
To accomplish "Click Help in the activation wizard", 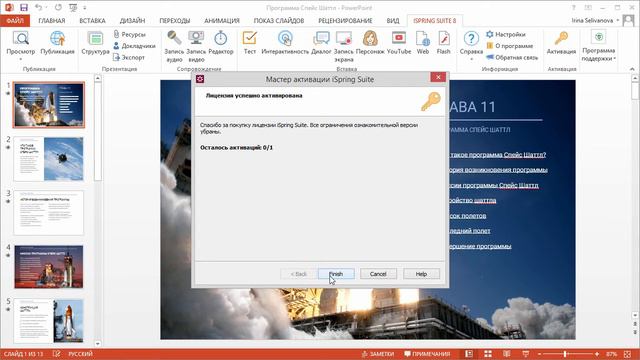I will (x=421, y=274).
